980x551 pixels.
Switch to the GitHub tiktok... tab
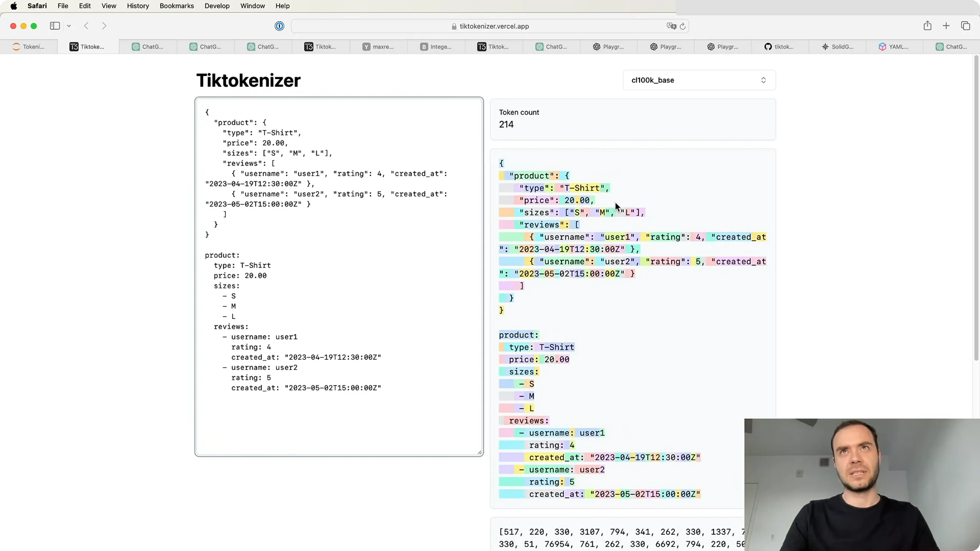click(779, 47)
